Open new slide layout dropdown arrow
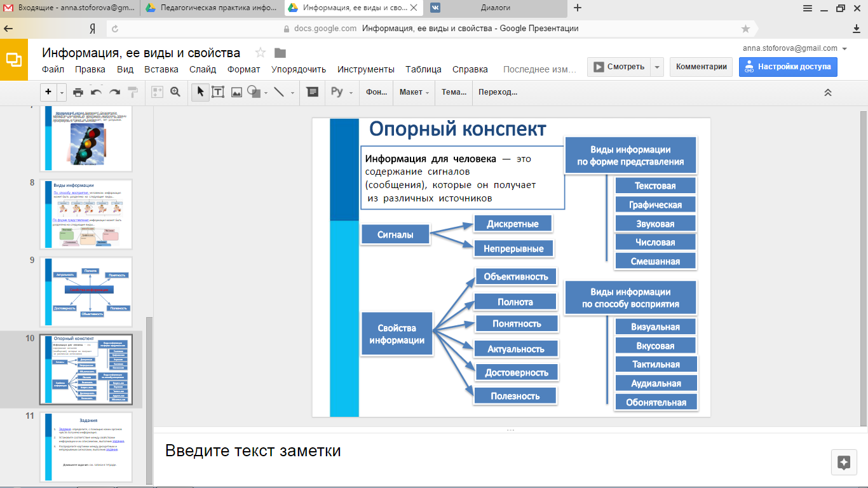 62,92
